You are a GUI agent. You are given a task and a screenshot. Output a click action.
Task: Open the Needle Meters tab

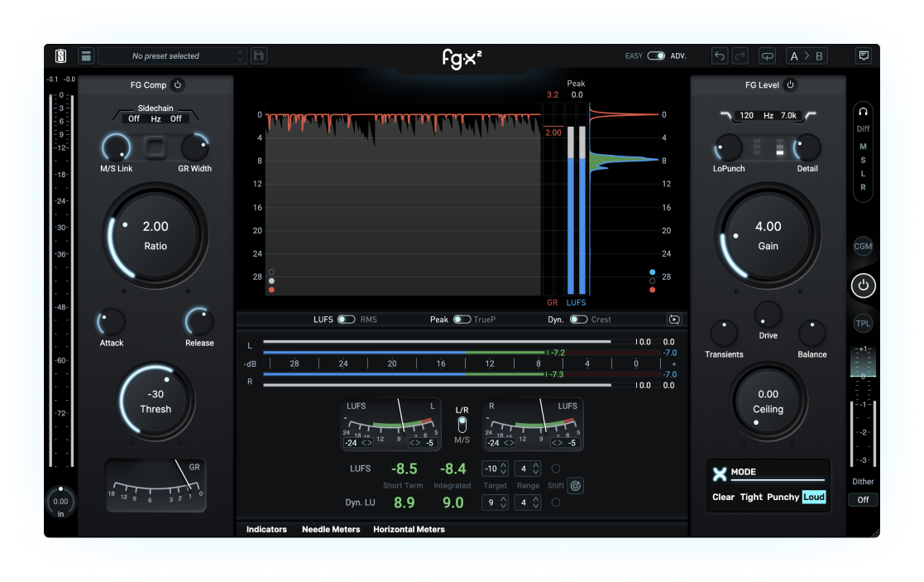[331, 530]
